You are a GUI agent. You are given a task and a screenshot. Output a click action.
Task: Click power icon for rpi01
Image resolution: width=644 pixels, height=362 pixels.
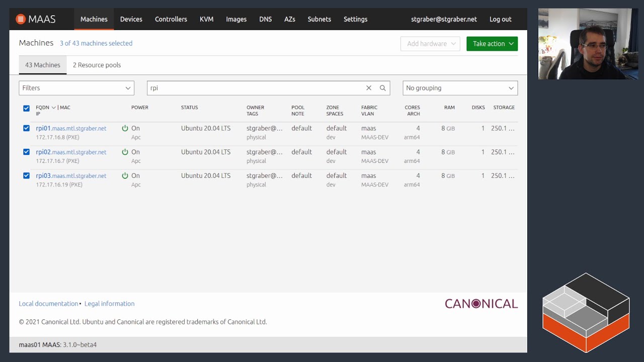coord(125,128)
